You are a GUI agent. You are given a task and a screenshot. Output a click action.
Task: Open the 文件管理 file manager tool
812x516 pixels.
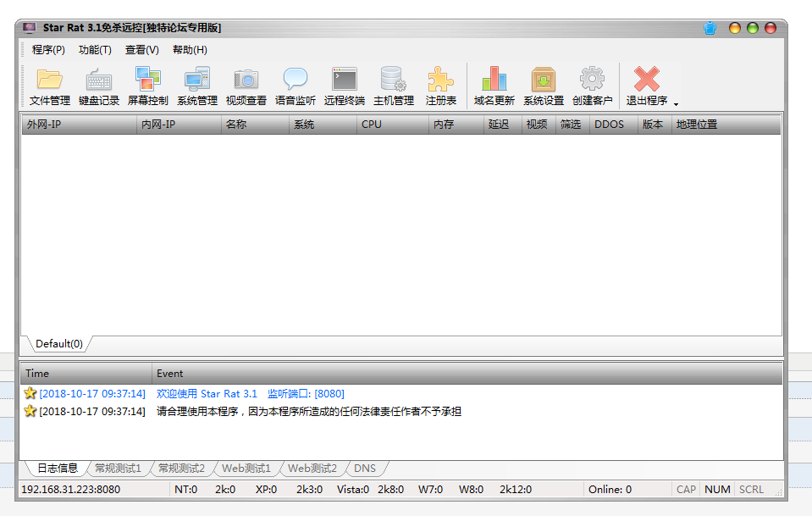[x=50, y=86]
